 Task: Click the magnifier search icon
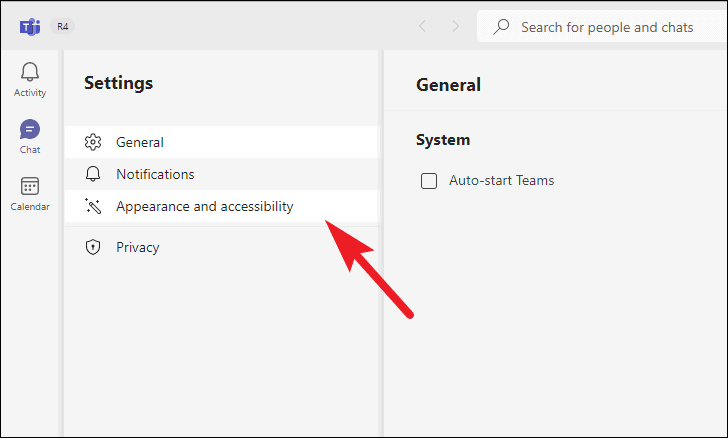point(501,27)
